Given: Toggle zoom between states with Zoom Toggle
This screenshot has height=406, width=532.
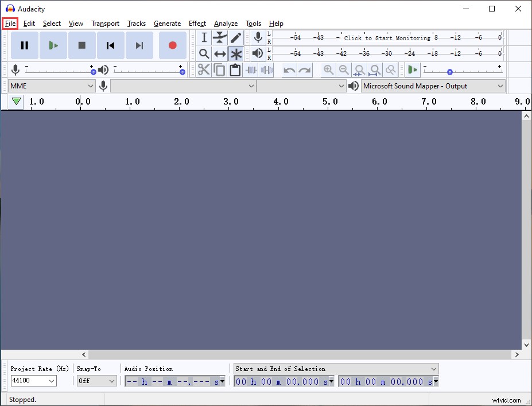Looking at the screenshot, I should click(390, 69).
